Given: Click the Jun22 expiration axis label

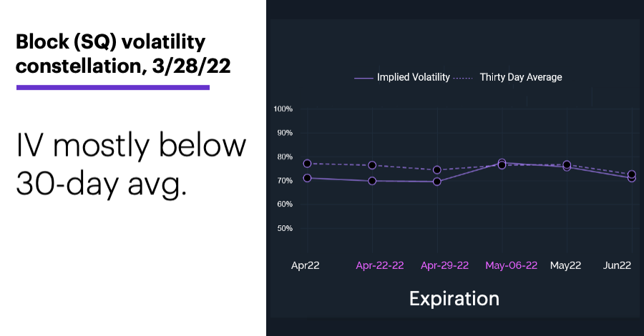Looking at the screenshot, I should click(x=617, y=265).
